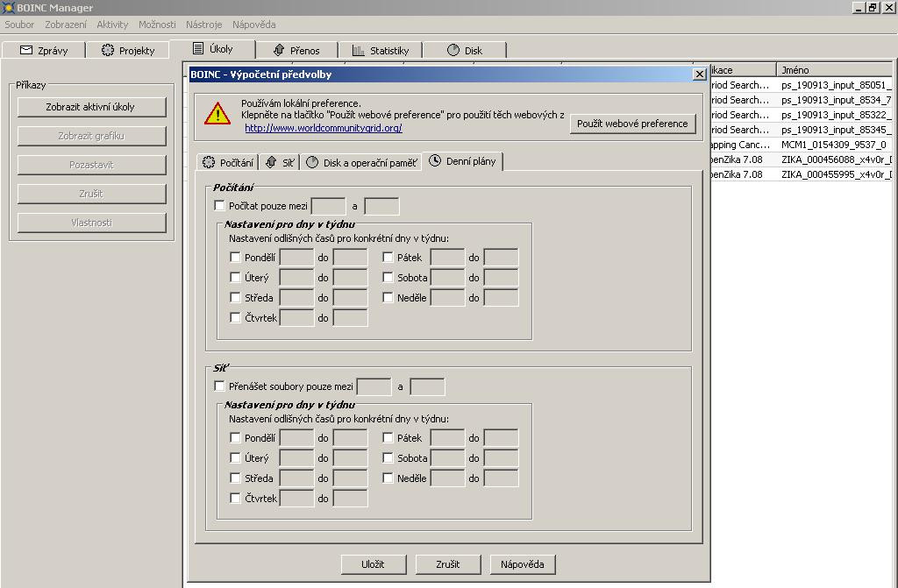Check Pondělí in the Počítání section
This screenshot has width=898, height=588.
click(x=235, y=257)
